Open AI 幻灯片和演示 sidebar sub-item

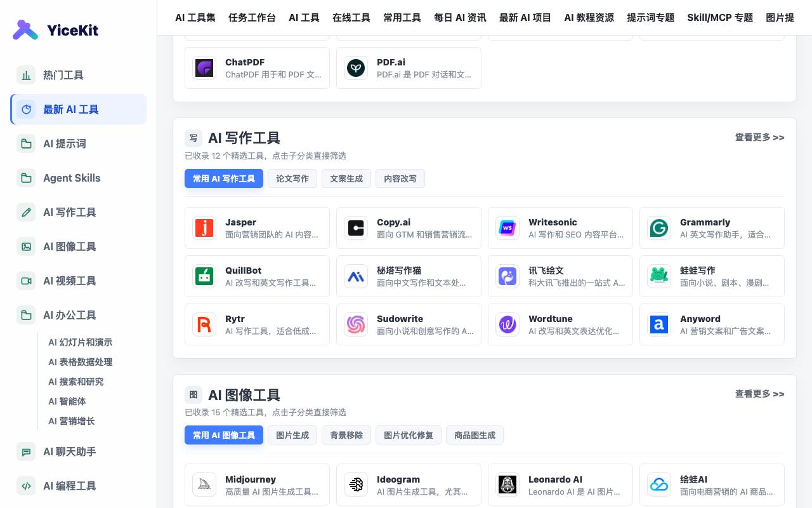(81, 342)
